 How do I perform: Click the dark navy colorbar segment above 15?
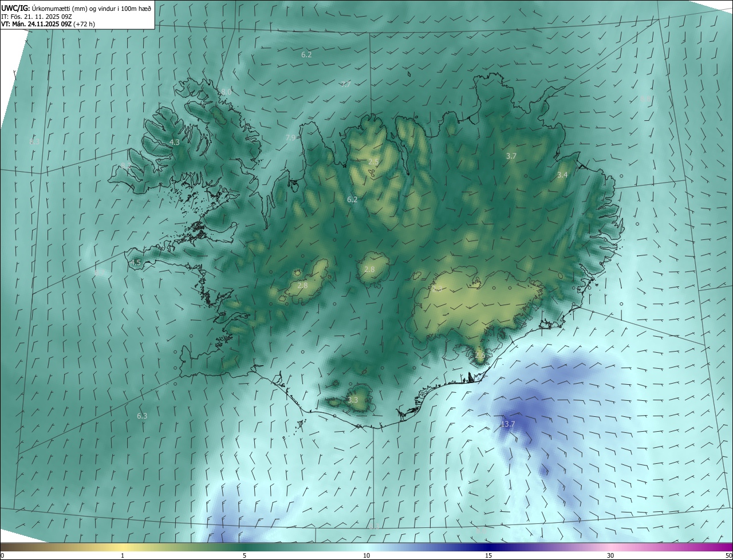tap(488, 547)
